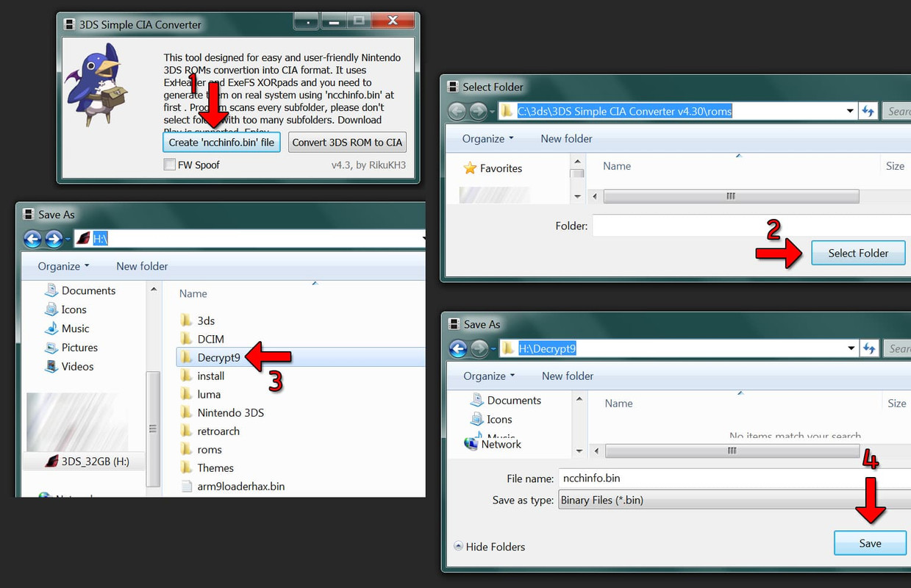911x588 pixels.
Task: Click New folder in H:\Decrypt9 Save As dialog
Action: click(x=568, y=376)
